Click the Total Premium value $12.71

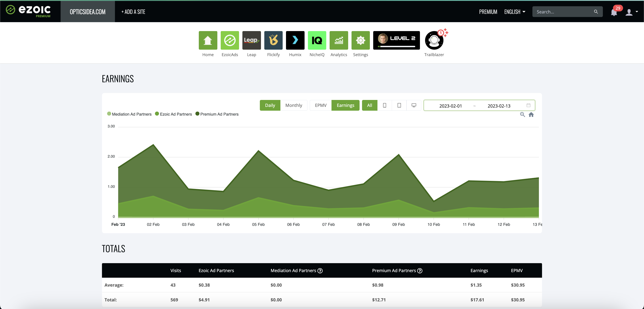[x=379, y=300]
